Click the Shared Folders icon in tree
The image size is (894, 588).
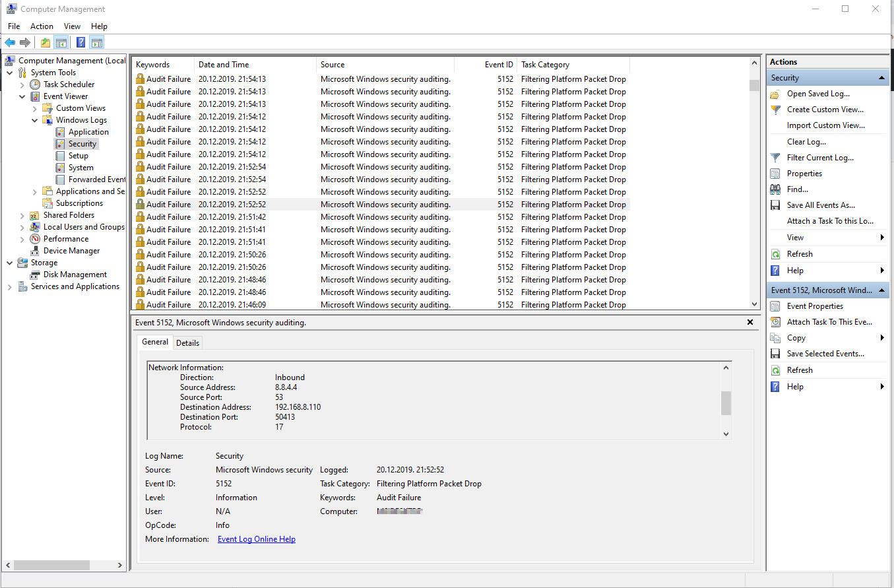pos(35,215)
